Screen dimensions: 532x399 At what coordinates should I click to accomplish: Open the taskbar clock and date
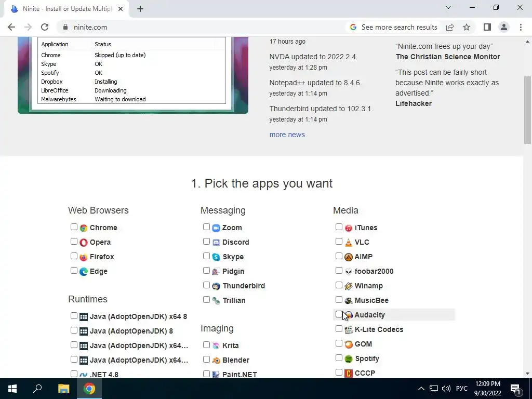(x=487, y=389)
